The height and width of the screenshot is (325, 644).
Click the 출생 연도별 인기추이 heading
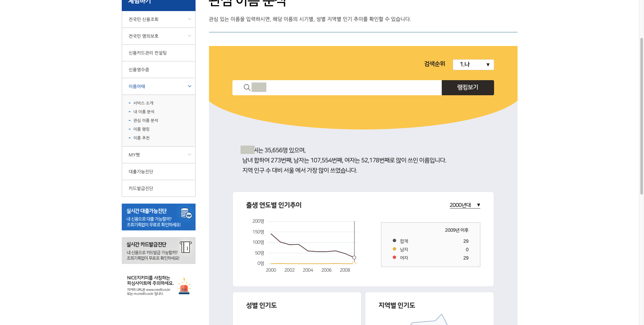coord(274,205)
